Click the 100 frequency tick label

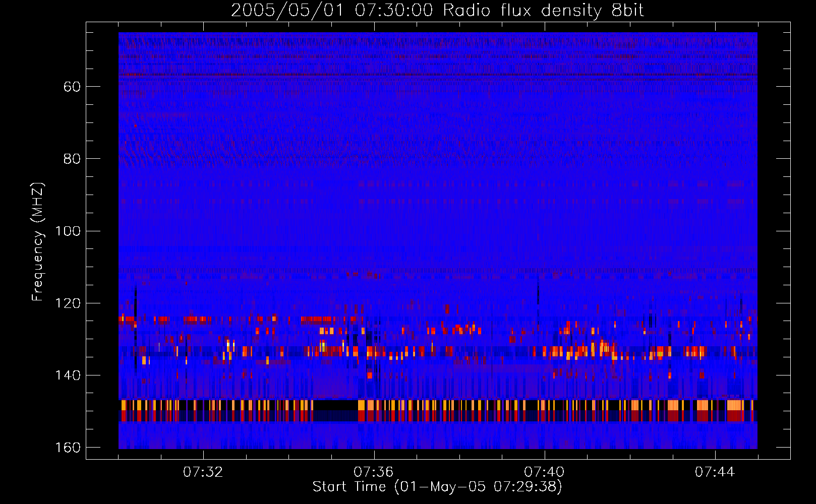(68, 231)
